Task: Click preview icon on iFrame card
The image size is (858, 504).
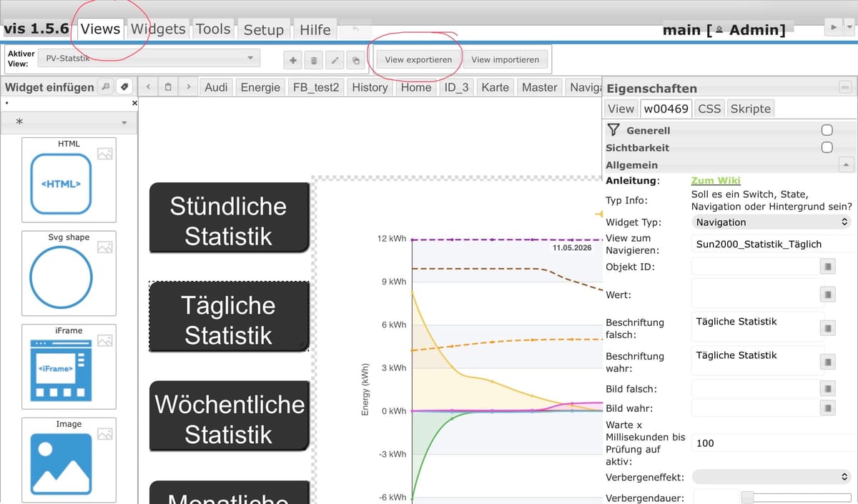Action: [x=105, y=341]
